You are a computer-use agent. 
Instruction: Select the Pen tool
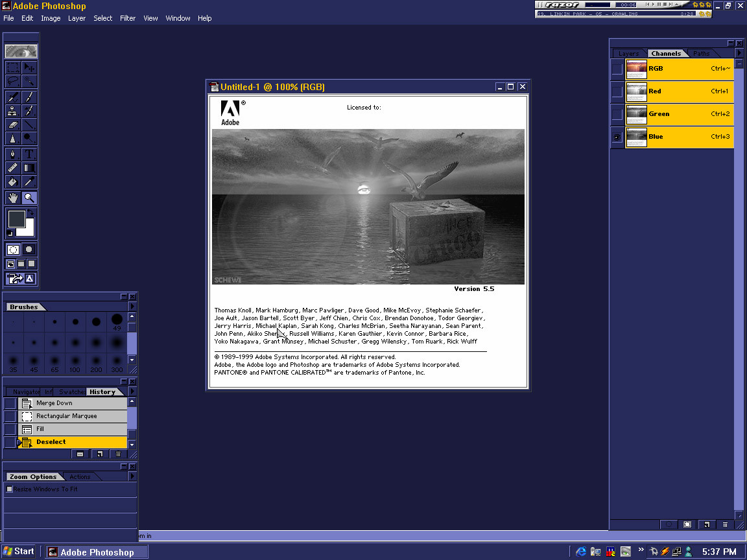pyautogui.click(x=13, y=154)
